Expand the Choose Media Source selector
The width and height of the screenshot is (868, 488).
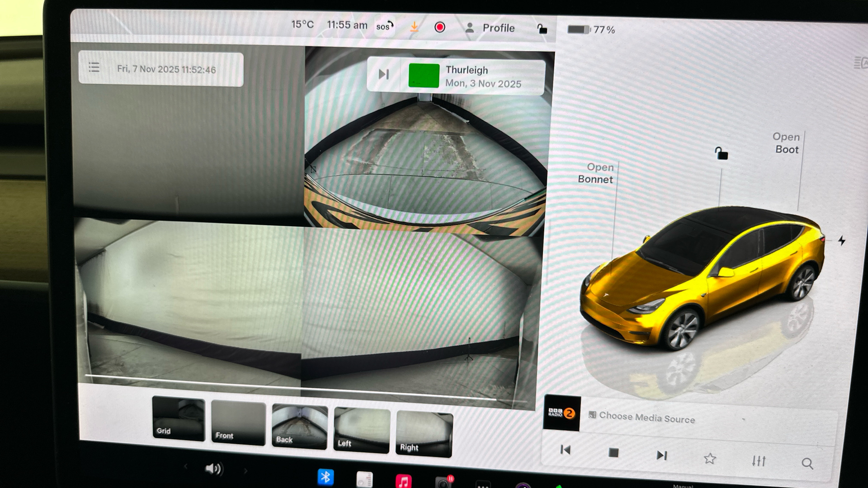[x=646, y=418]
